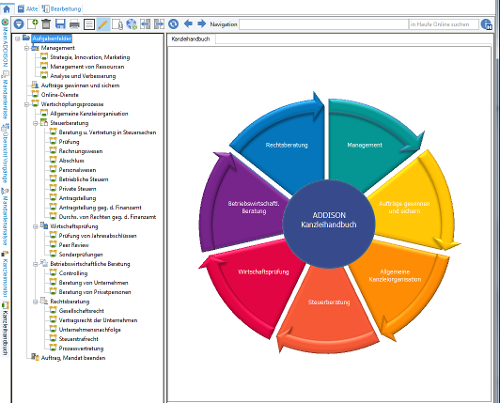This screenshot has height=403, width=500.
Task: Select Auftrag, Mandat beenden tree item
Action: click(73, 358)
